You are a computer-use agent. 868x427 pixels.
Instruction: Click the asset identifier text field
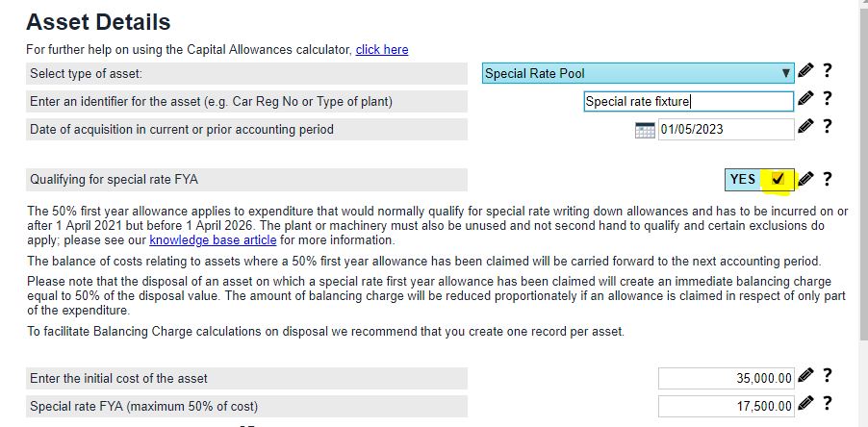(x=688, y=101)
